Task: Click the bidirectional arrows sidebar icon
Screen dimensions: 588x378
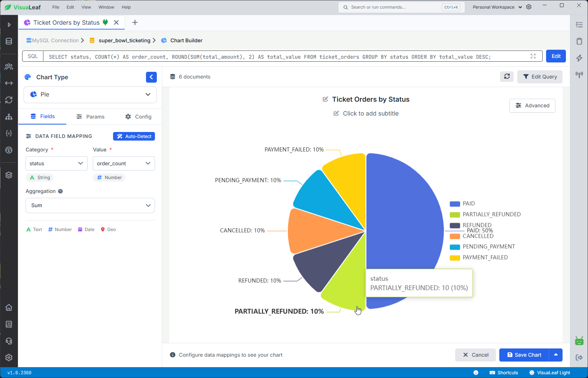Action: 9,83
